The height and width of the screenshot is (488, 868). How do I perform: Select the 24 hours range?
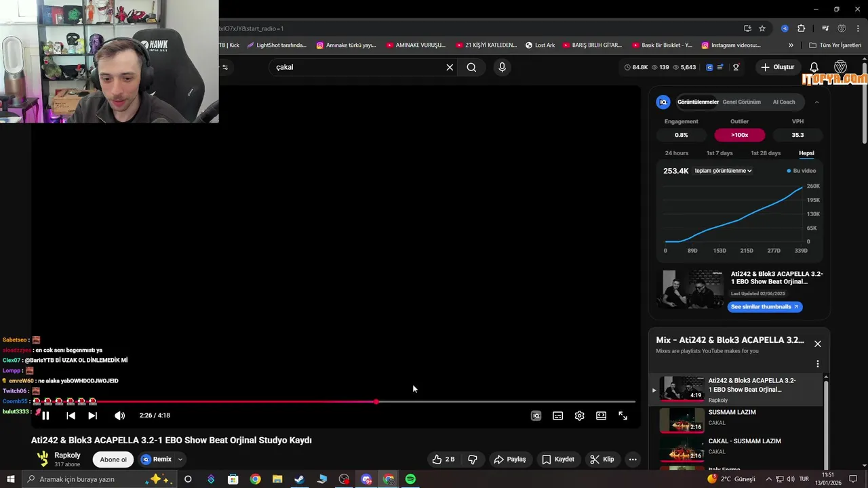click(x=676, y=153)
